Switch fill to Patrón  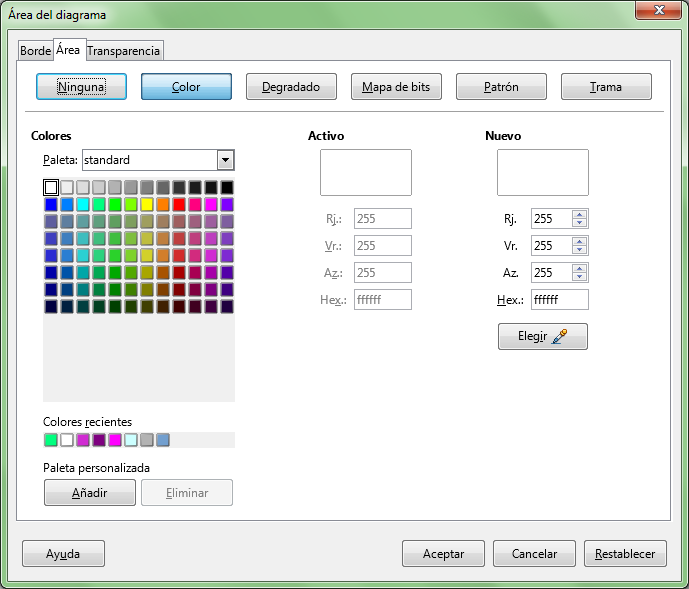tap(501, 87)
